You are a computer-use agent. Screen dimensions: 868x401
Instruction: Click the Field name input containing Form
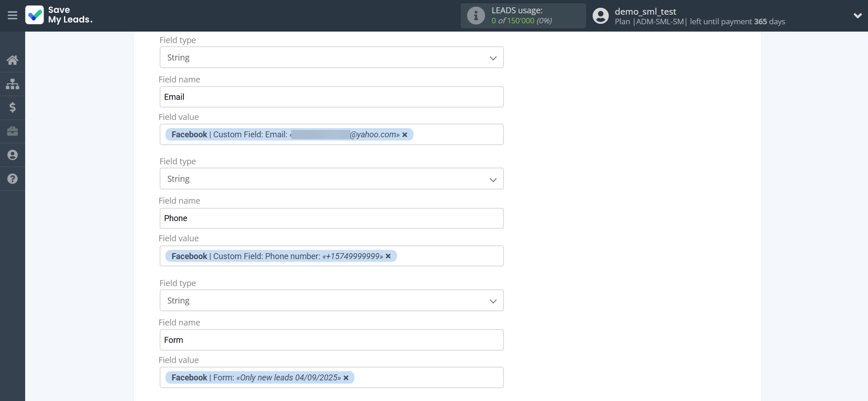[x=331, y=340]
